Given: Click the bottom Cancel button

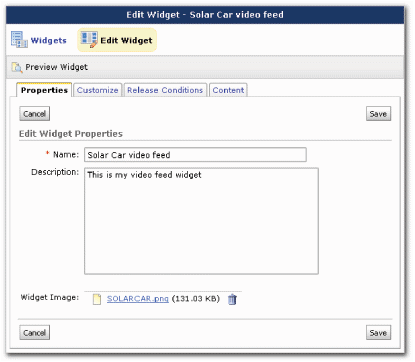Looking at the screenshot, I should 34,332.
